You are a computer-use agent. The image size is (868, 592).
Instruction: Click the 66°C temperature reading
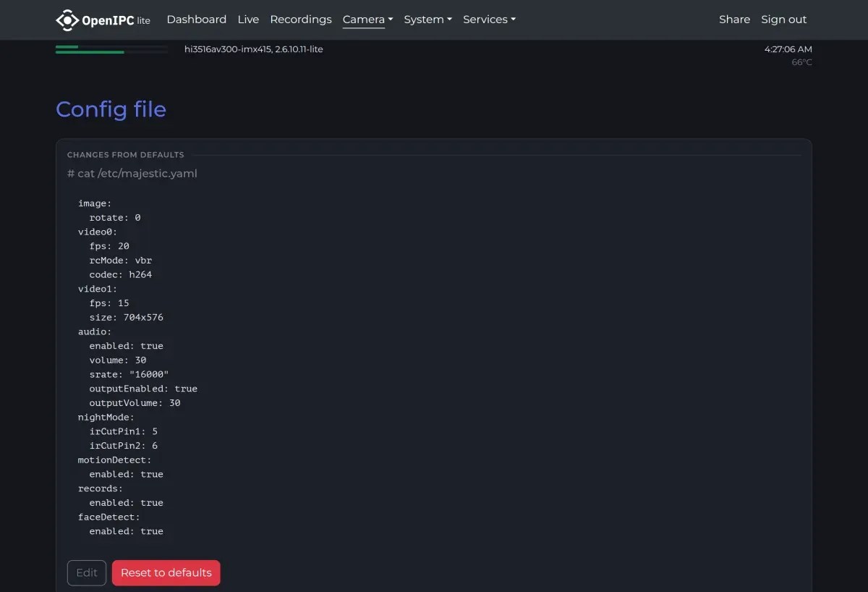[801, 62]
